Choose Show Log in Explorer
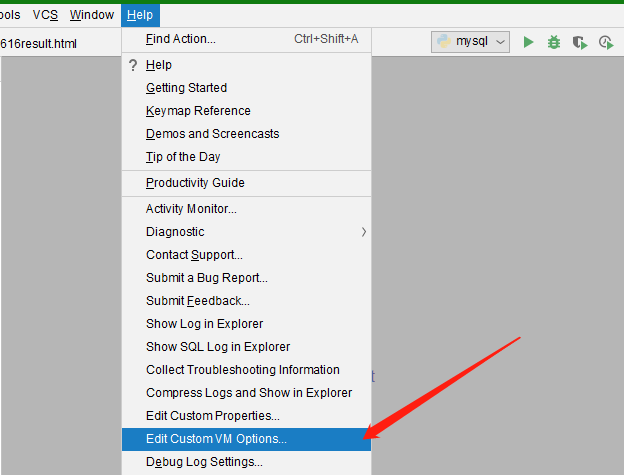624x475 pixels. point(246,324)
